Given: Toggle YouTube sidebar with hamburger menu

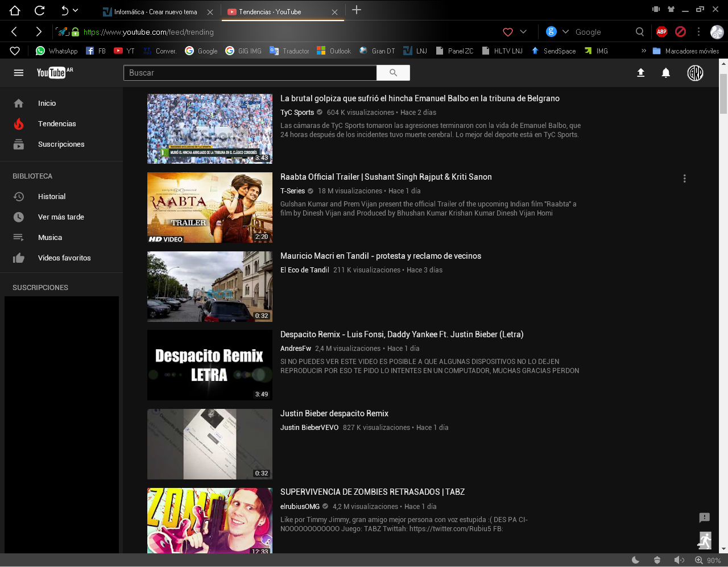Looking at the screenshot, I should (19, 73).
